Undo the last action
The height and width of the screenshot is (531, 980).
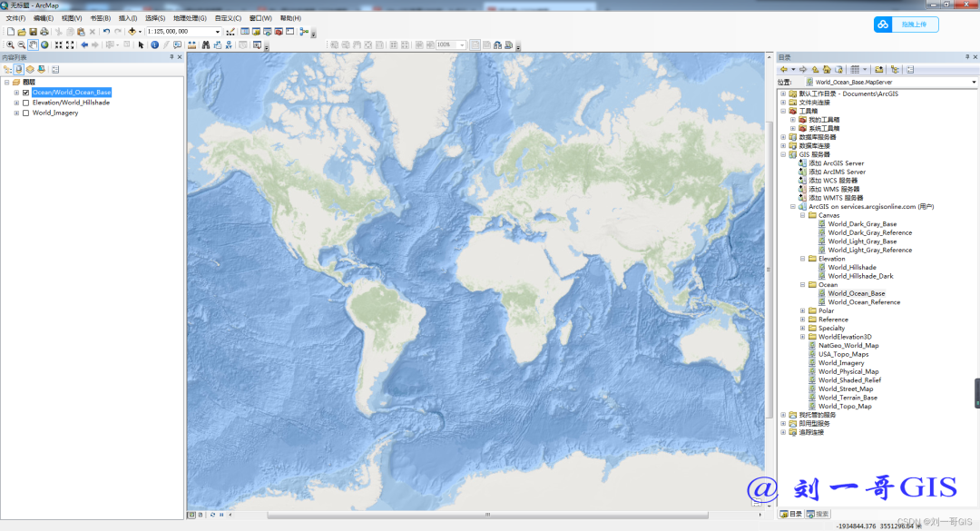(106, 31)
